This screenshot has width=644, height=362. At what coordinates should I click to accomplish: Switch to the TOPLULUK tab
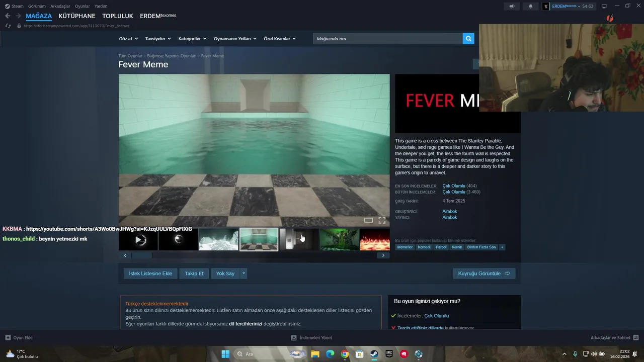(x=118, y=16)
